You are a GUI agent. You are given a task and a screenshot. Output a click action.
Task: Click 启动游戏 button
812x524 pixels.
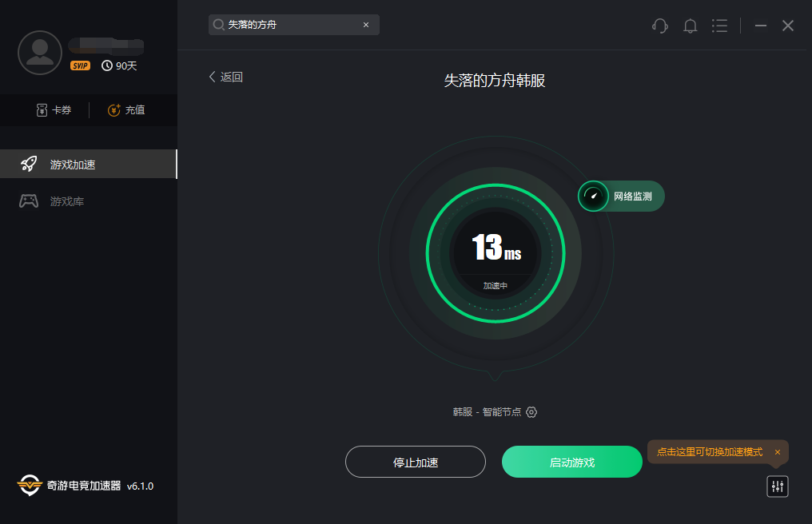tap(571, 462)
